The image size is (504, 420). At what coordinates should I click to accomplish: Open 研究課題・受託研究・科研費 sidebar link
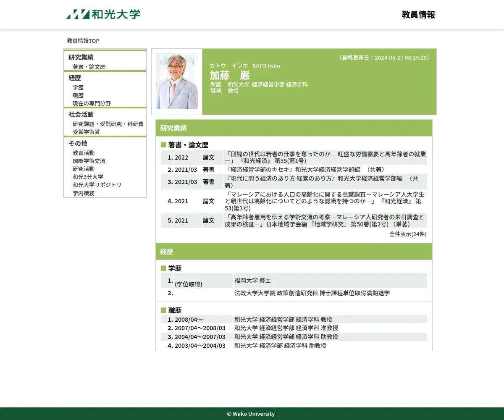click(x=108, y=124)
